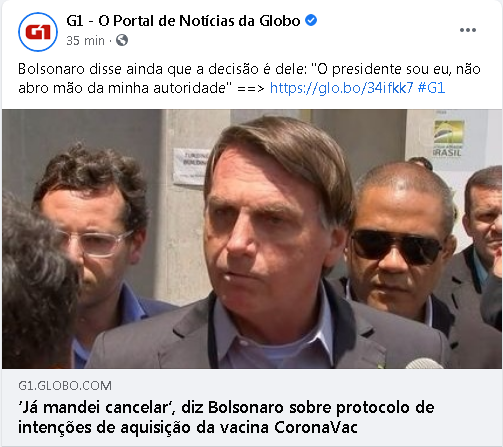Click the microphone at the photo's bottom edge
This screenshot has height=447, width=503.
pyautogui.click(x=424, y=363)
